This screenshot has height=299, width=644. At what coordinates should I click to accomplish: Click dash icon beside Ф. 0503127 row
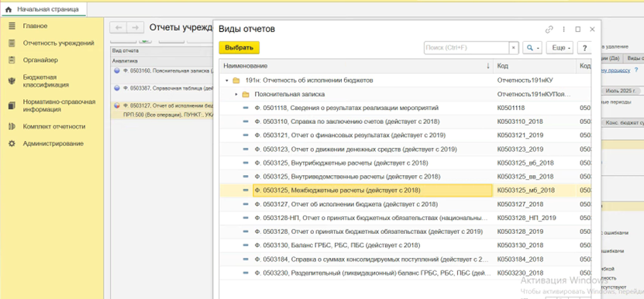[x=246, y=204]
